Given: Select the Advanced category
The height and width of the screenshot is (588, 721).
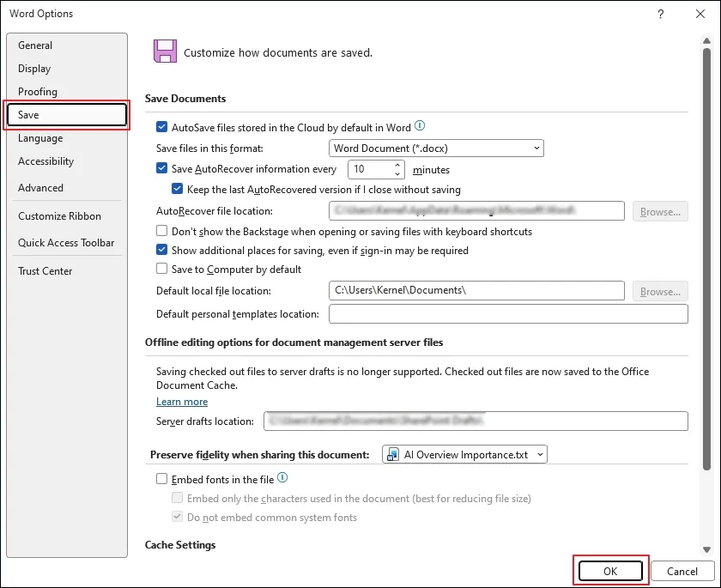Looking at the screenshot, I should tap(41, 188).
